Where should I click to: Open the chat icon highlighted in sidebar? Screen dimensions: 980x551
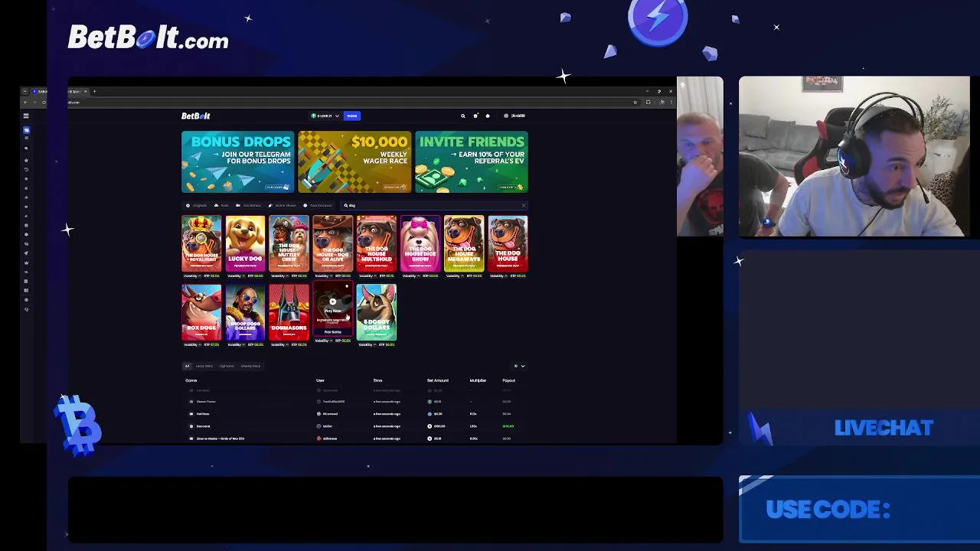(27, 130)
